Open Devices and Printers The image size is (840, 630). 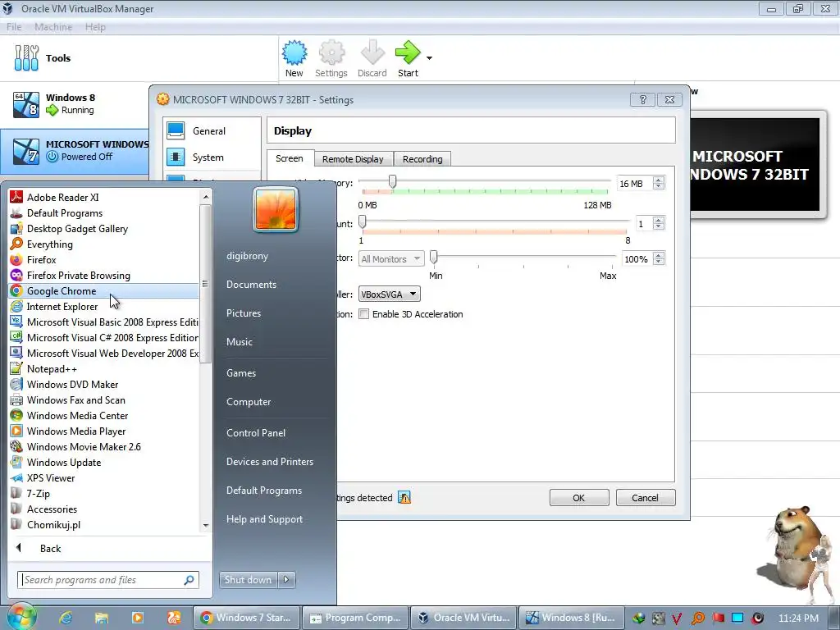269,462
